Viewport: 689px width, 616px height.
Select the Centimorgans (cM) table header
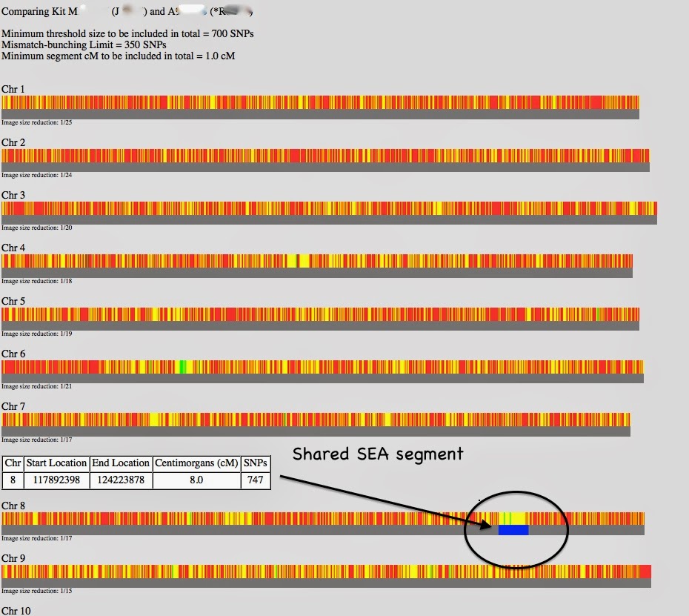195,463
